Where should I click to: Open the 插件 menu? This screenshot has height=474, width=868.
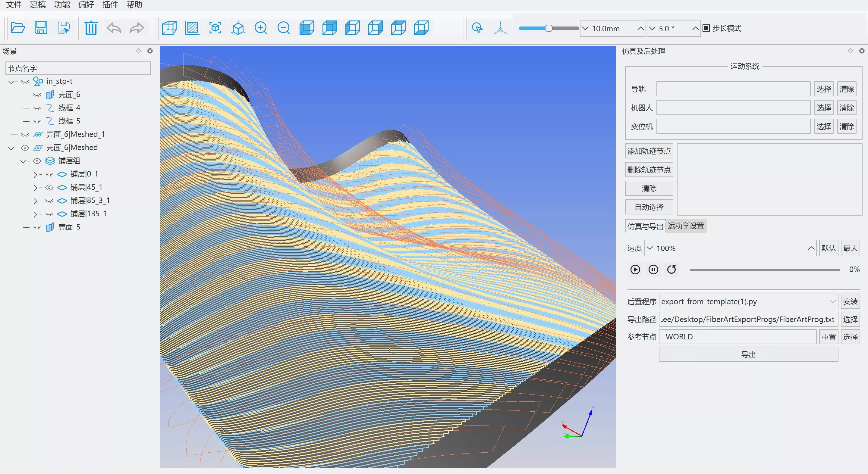[110, 5]
